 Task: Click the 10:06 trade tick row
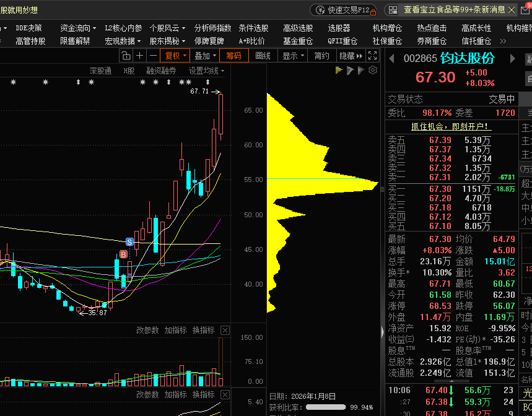click(451, 390)
